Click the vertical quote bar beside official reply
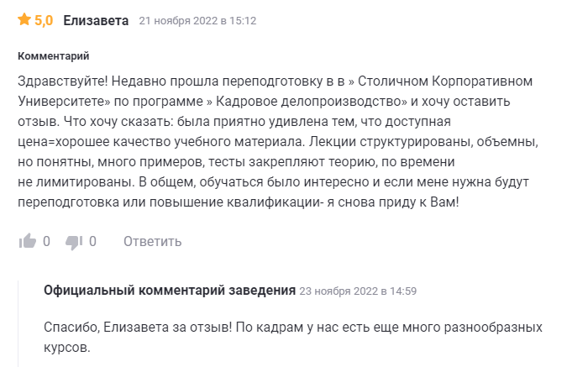This screenshot has height=367, width=588. (x=18, y=323)
